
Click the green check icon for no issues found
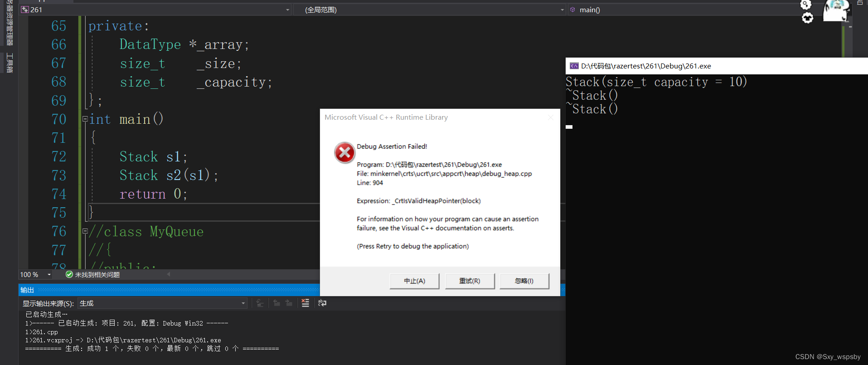69,274
